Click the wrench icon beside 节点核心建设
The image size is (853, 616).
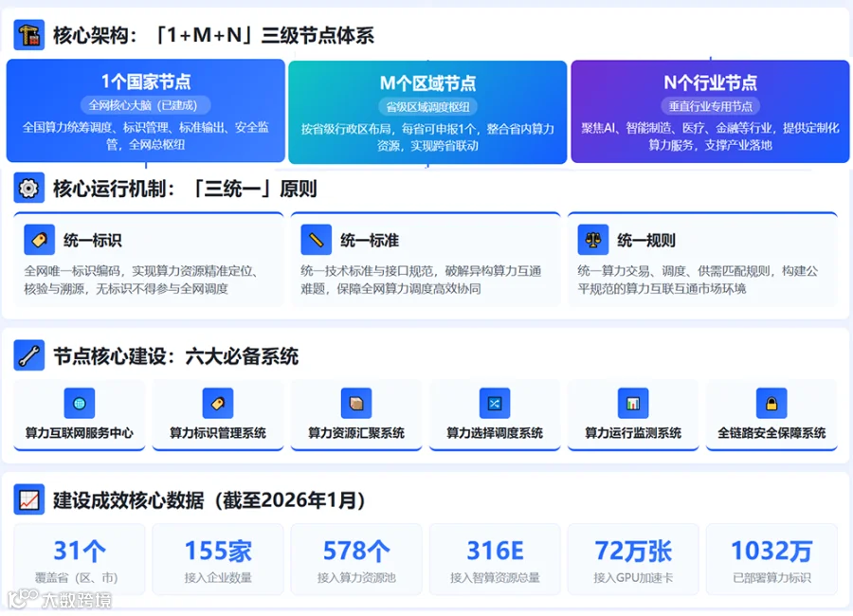[28, 355]
